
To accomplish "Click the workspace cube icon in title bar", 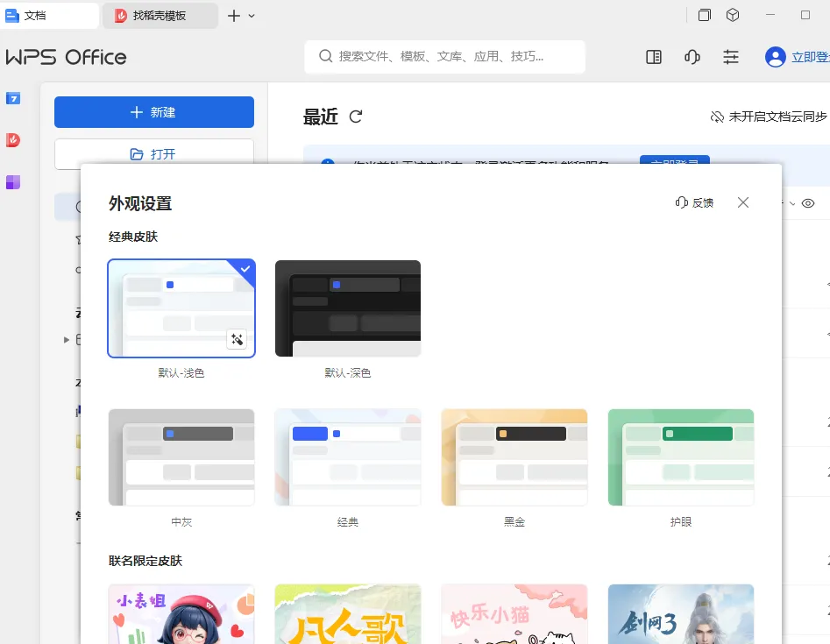I will click(734, 15).
